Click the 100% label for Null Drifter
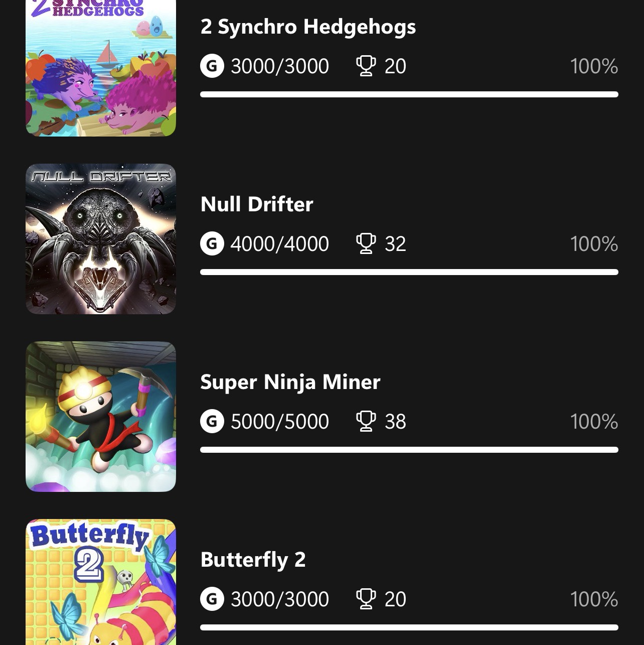Image resolution: width=644 pixels, height=645 pixels. tap(594, 244)
